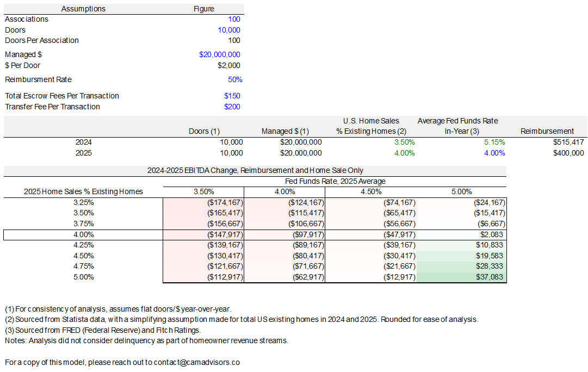The width and height of the screenshot is (588, 372).
Task: Select the Transfer Fee value $200
Action: point(232,107)
